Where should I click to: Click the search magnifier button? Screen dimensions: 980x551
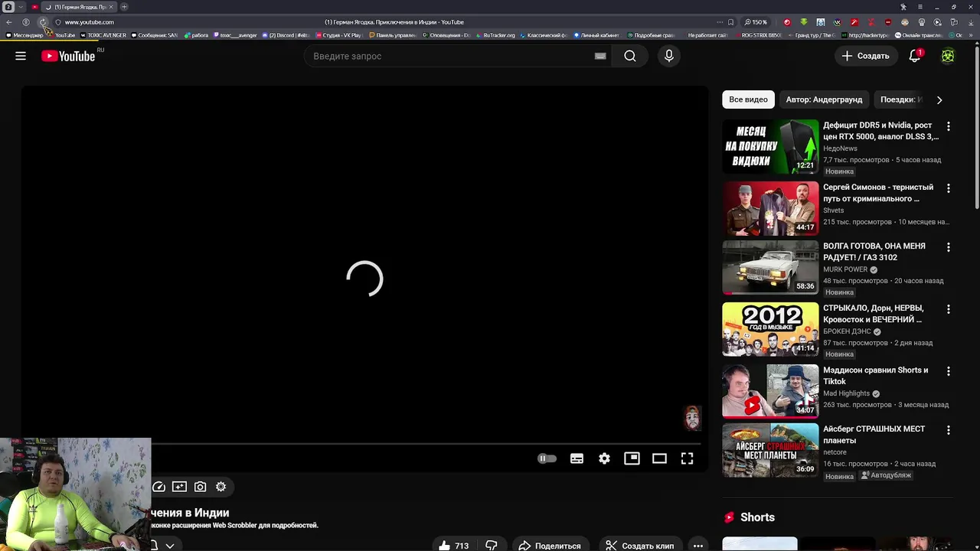tap(629, 56)
